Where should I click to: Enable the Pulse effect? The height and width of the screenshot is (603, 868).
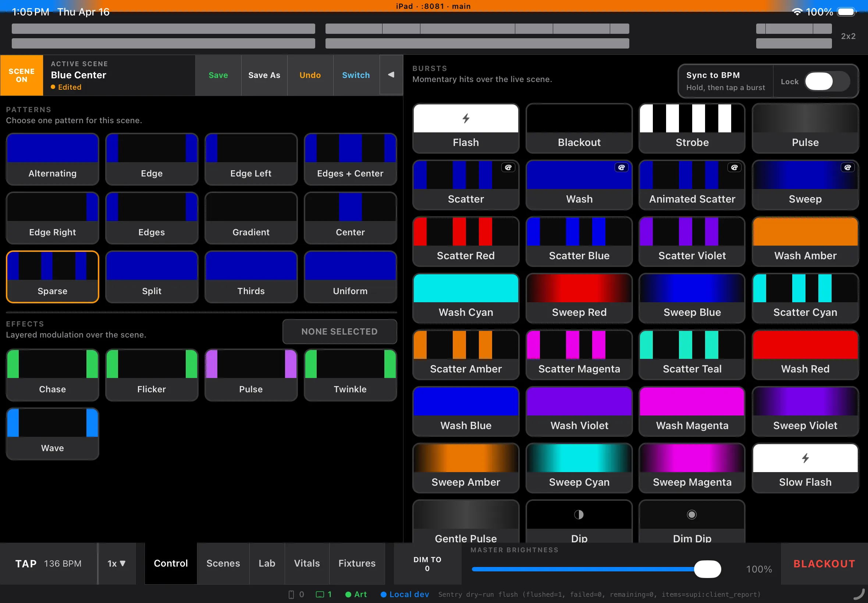[251, 375]
